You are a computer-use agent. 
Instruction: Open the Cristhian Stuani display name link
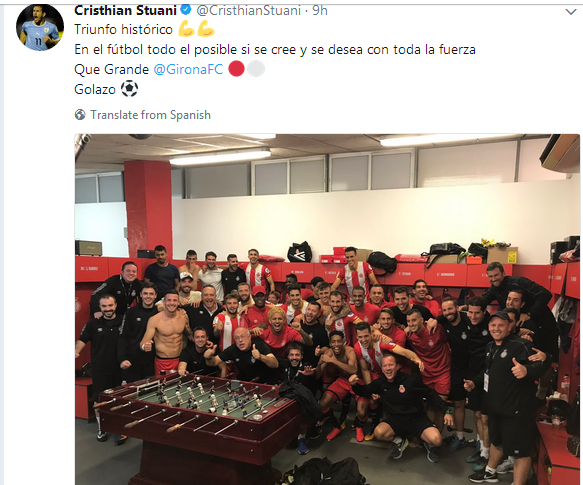(125, 10)
